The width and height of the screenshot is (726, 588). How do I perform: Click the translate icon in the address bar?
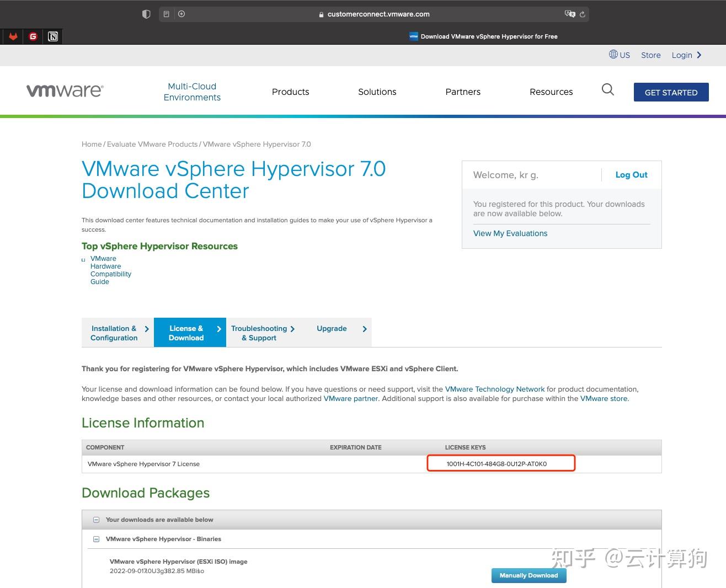[x=570, y=14]
